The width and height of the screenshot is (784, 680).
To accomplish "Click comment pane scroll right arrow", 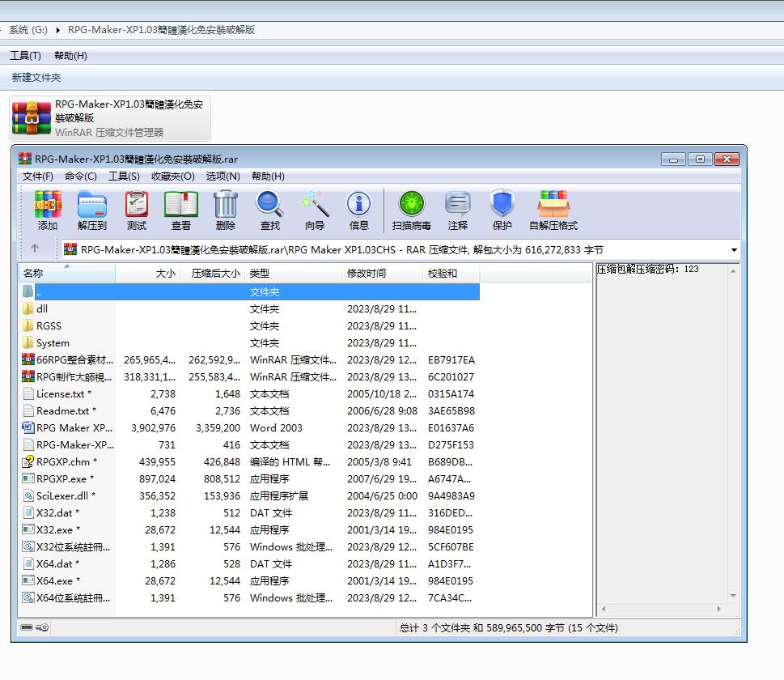I will (719, 609).
